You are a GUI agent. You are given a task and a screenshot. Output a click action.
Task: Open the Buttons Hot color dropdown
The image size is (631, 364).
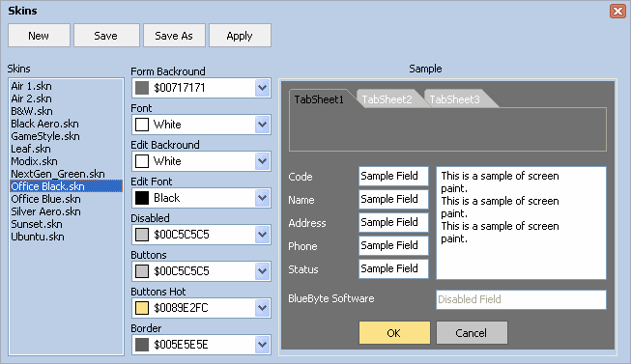click(263, 308)
